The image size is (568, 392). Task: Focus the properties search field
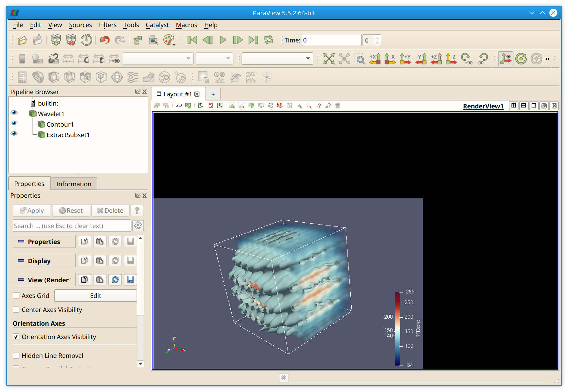72,226
